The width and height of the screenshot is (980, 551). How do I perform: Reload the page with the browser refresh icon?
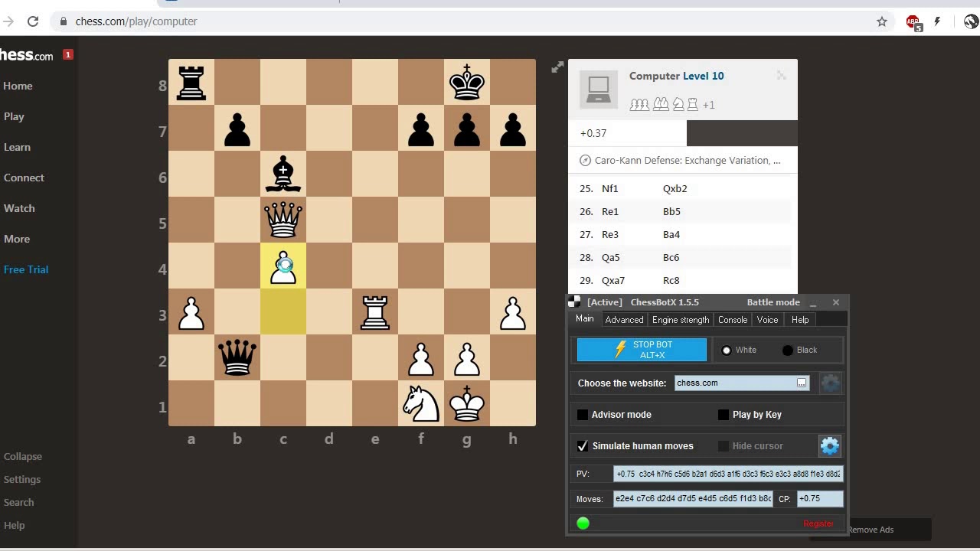point(33,21)
